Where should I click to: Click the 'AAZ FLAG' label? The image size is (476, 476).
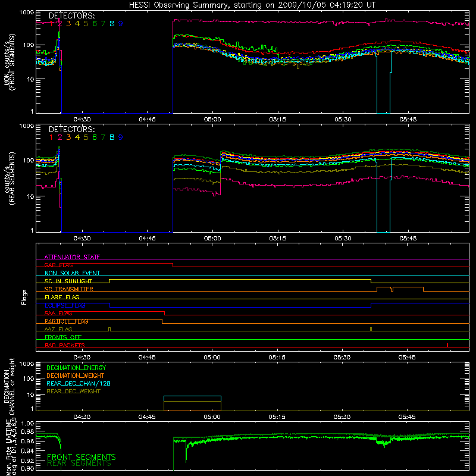pyautogui.click(x=58, y=330)
